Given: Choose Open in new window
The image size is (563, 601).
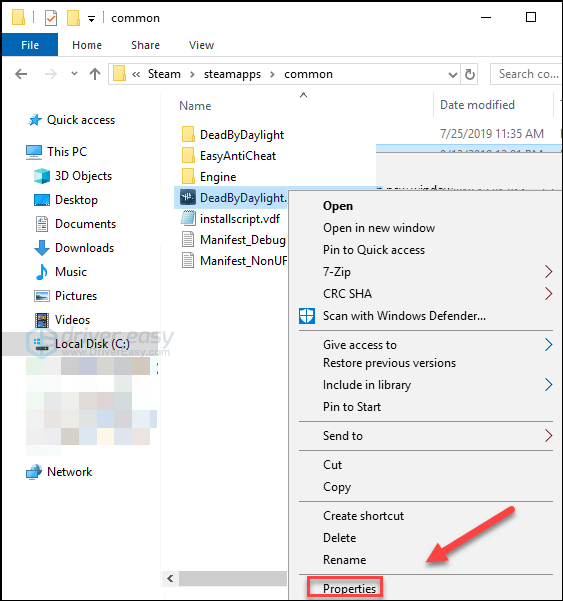Looking at the screenshot, I should click(379, 228).
